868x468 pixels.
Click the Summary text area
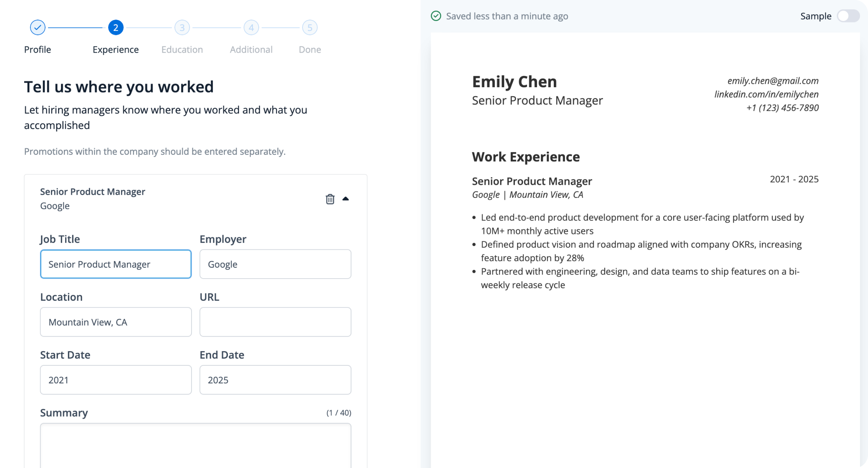pos(195,446)
